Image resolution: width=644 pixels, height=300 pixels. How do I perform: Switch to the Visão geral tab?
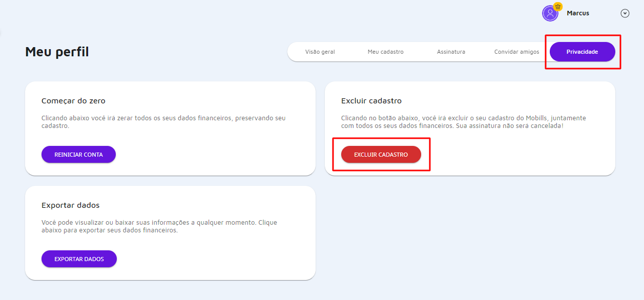coord(321,51)
